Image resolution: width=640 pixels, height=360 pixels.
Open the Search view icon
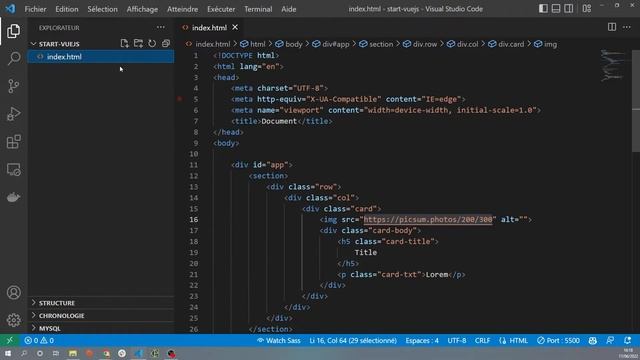pyautogui.click(x=13, y=58)
